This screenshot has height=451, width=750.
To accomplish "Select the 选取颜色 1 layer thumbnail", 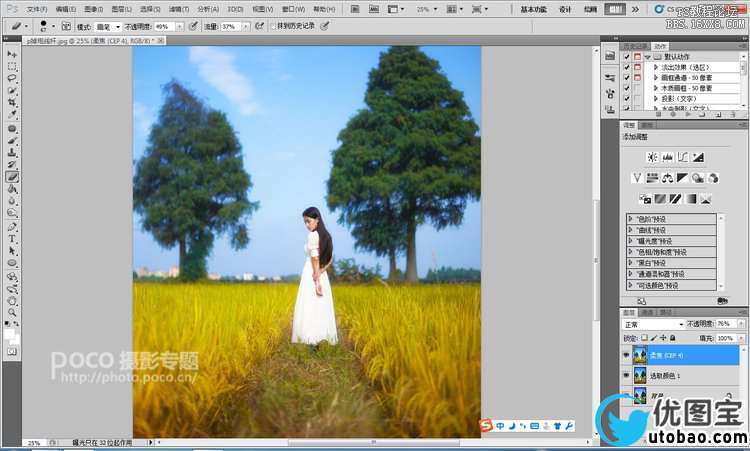I will coord(640,376).
